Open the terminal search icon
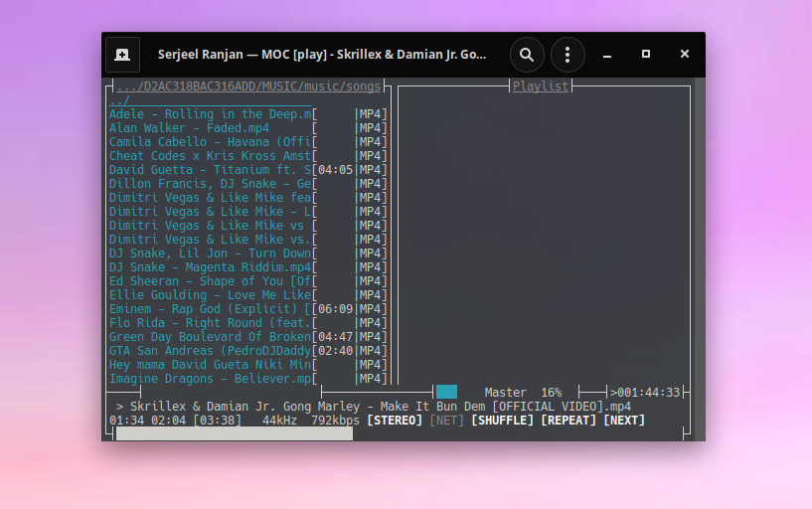This screenshot has width=812, height=509. [527, 55]
